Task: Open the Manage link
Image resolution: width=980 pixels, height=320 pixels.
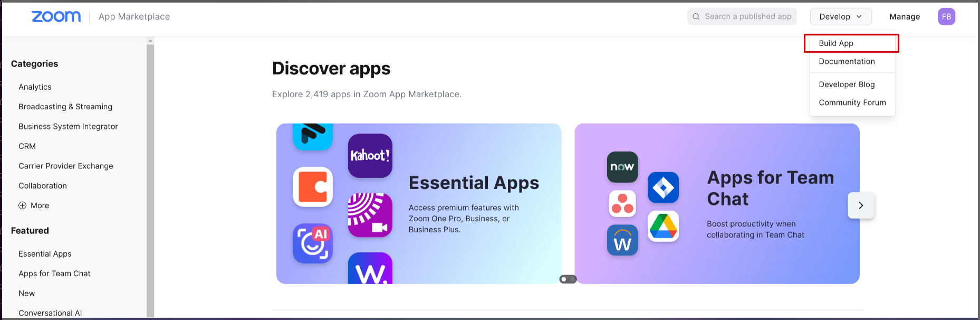Action: coord(905,16)
